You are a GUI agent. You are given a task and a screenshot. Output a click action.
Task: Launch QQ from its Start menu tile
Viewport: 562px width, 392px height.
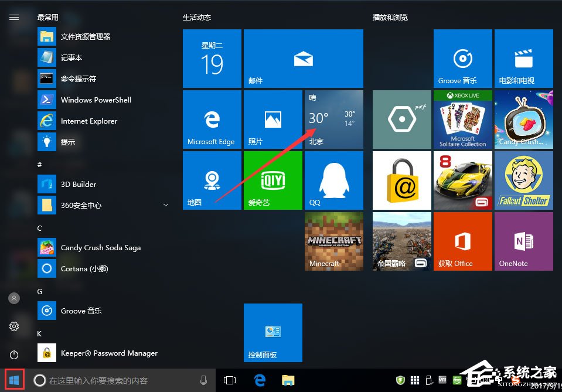point(333,180)
